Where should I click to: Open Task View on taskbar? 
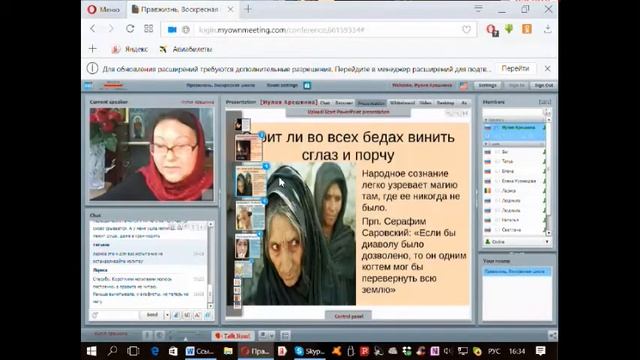[133, 351]
